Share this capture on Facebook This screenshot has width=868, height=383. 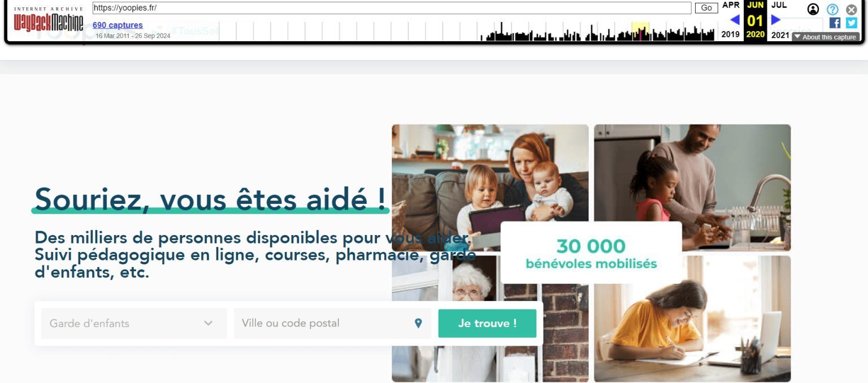[x=835, y=23]
